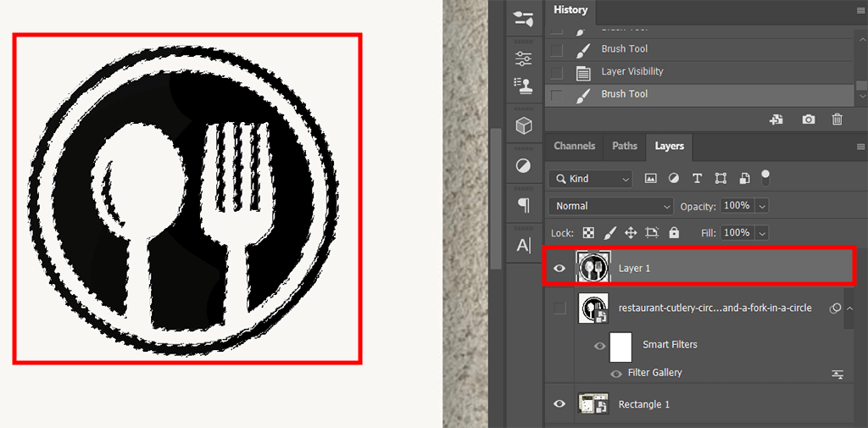Click the History panel scroll down arrow
Image resolution: width=868 pixels, height=428 pixels.
[x=860, y=97]
